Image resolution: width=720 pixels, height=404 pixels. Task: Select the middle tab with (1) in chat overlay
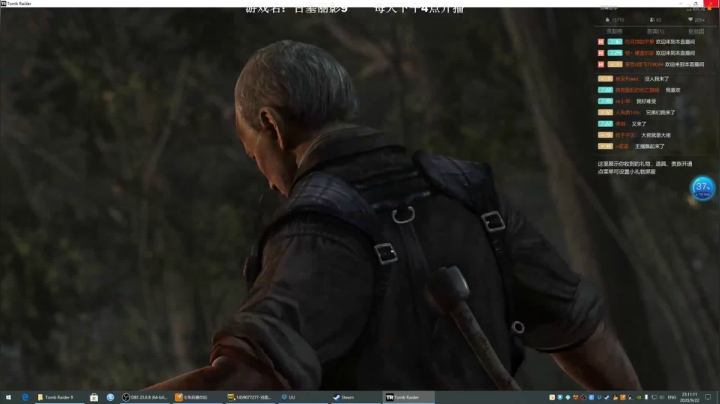point(655,31)
